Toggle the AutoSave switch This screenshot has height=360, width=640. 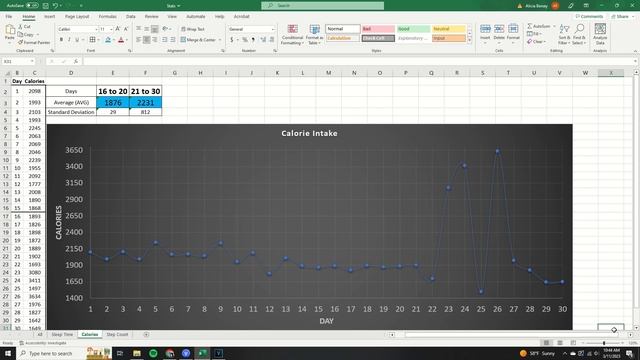tap(32, 6)
